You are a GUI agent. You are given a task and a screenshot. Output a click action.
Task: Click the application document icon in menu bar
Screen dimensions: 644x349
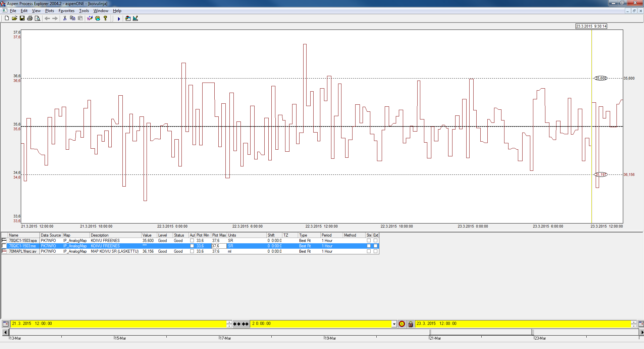4,11
